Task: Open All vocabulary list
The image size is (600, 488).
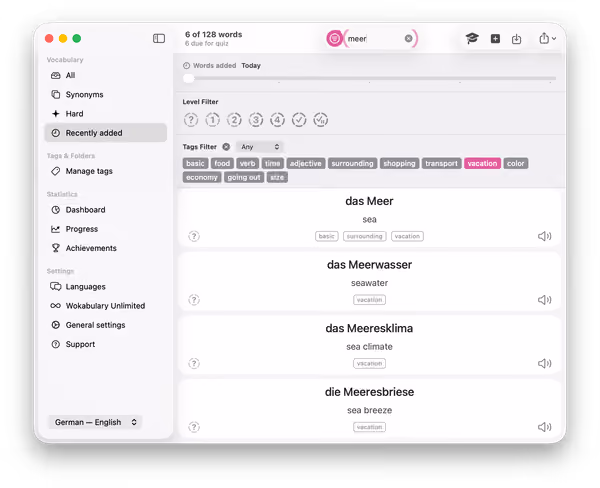Action: pyautogui.click(x=105, y=75)
